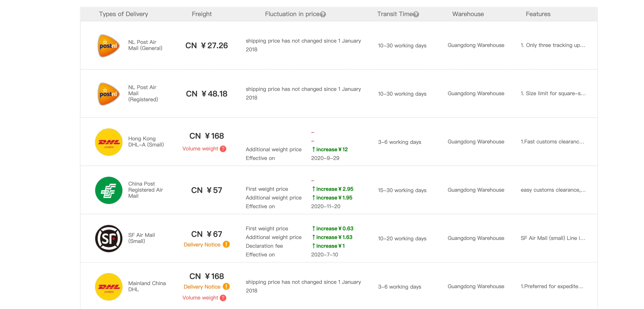Click '15-30 working days' transit time

(x=402, y=190)
